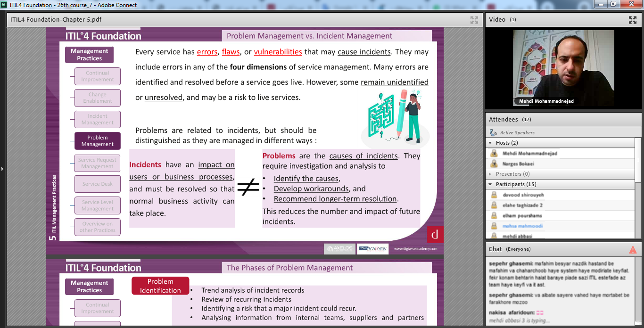Click underlined 'Develop workarounds' bullet
Image resolution: width=644 pixels, height=328 pixels.
312,189
